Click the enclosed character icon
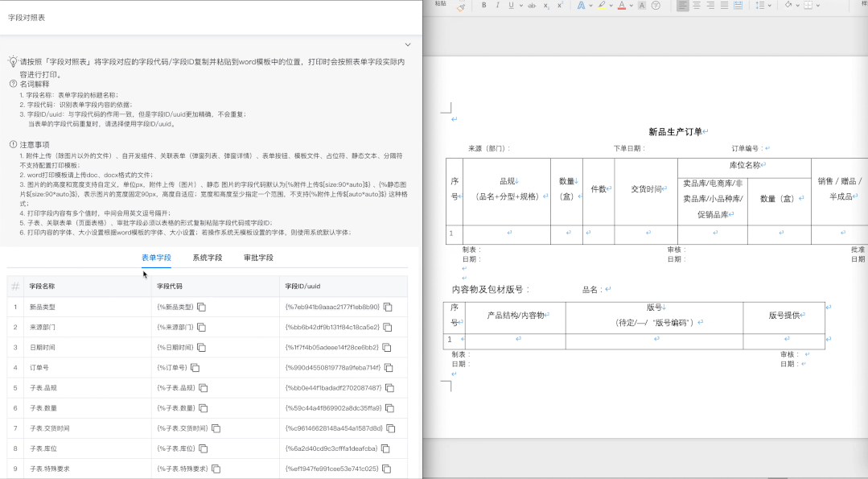Viewport: 868px width, 479px height. point(656,5)
